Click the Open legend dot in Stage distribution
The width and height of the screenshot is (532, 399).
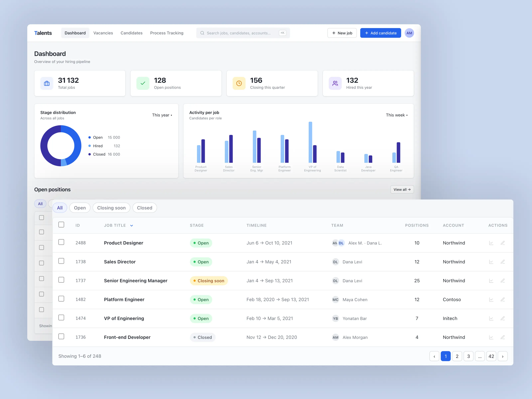click(x=89, y=137)
